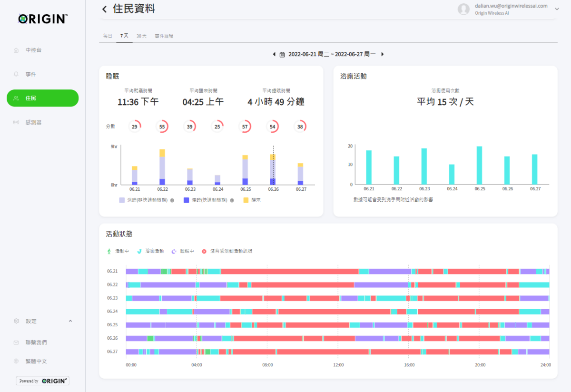Click the back arrow beside 住民資料

click(x=105, y=9)
